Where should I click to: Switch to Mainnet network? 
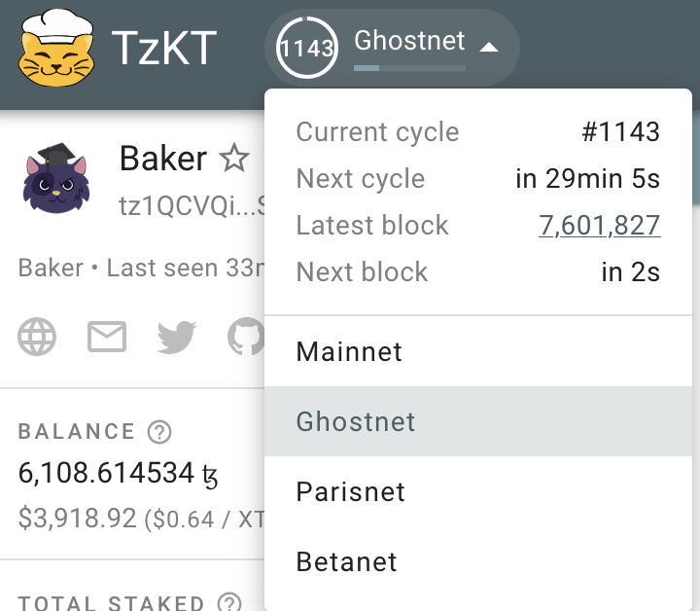click(349, 351)
